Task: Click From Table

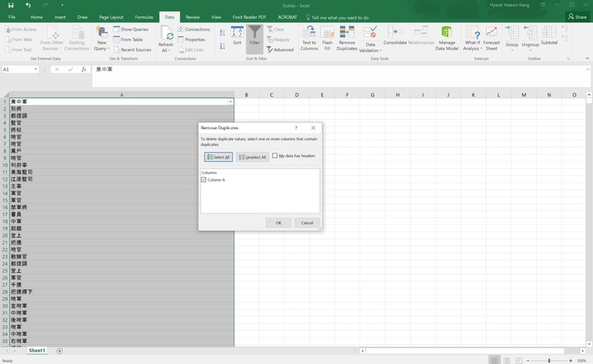Action: pyautogui.click(x=127, y=39)
